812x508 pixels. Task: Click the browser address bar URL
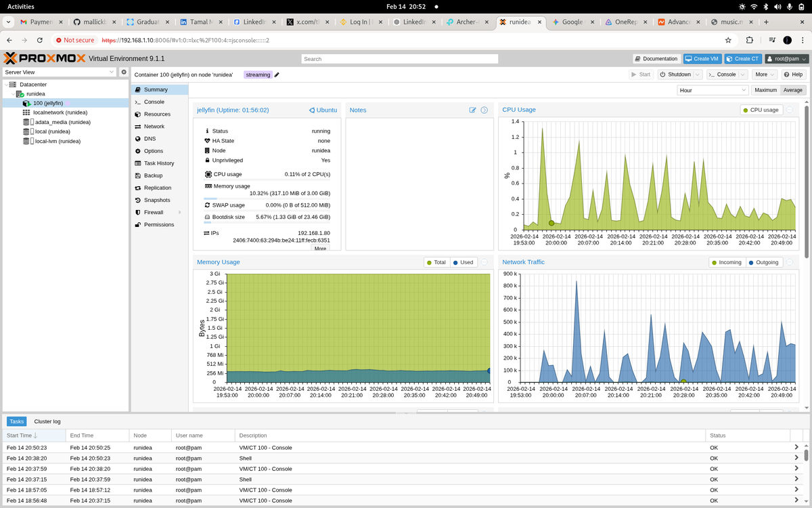click(x=186, y=40)
